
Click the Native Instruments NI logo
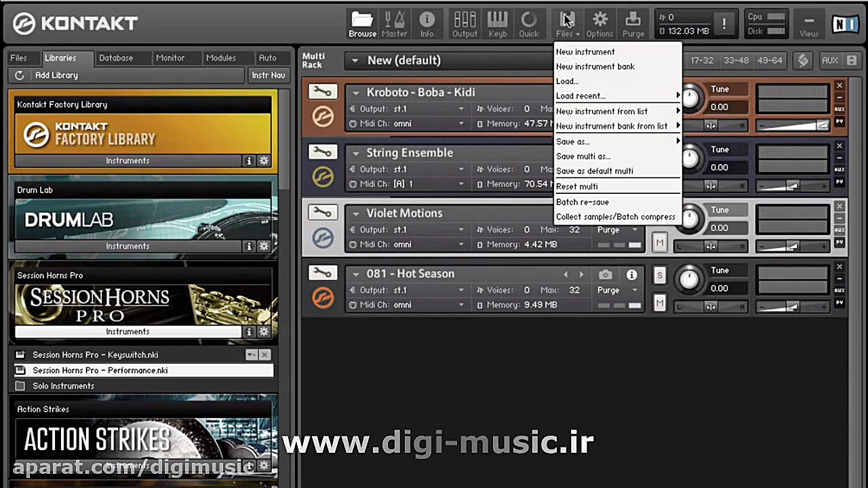coord(846,24)
